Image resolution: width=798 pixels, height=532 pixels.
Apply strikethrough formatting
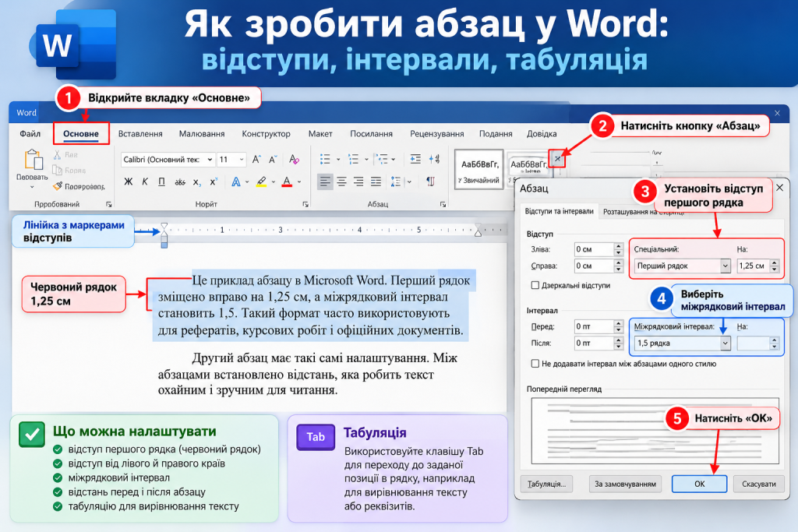click(x=180, y=181)
